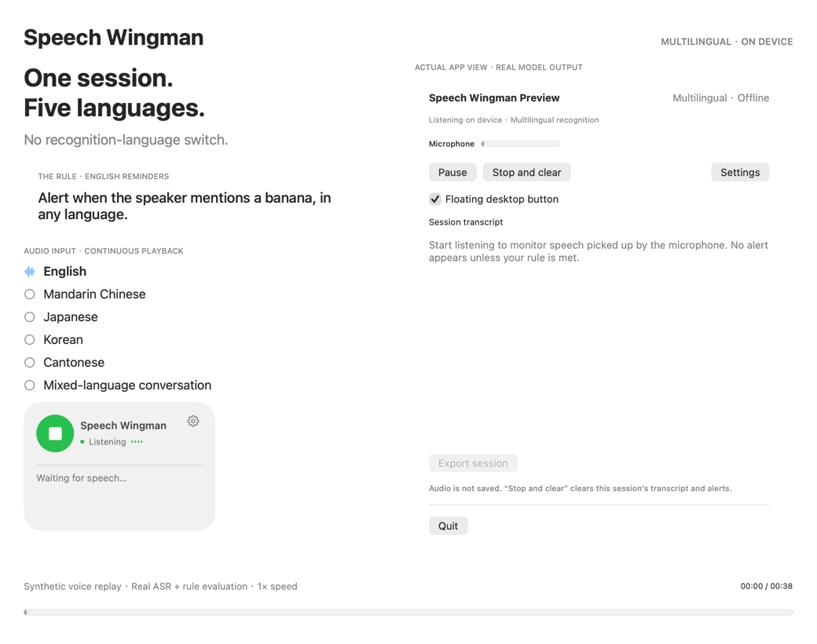
Task: Click the 'Session transcript' heading
Action: pyautogui.click(x=466, y=222)
